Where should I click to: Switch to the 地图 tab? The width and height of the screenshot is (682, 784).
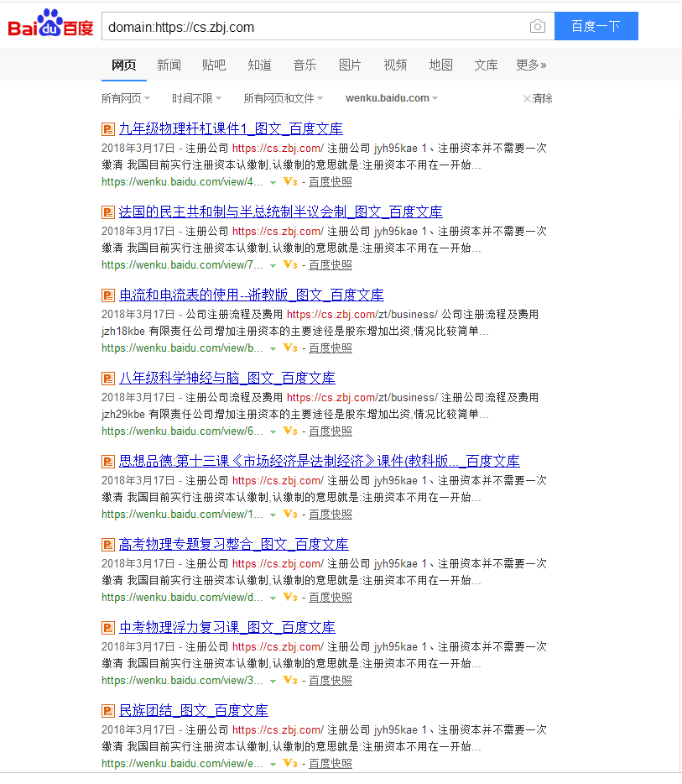(x=440, y=65)
